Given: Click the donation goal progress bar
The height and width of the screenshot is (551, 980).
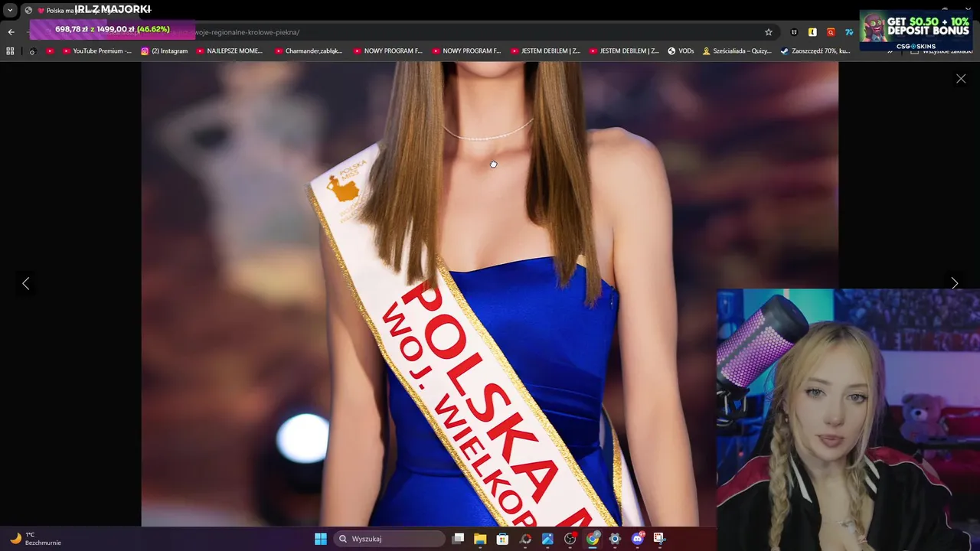Looking at the screenshot, I should (113, 29).
